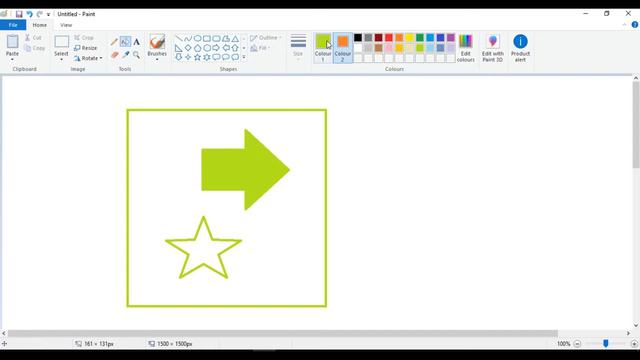Image resolution: width=640 pixels, height=360 pixels.
Task: Choose the Right-angled triangle shape
Action: point(179,48)
